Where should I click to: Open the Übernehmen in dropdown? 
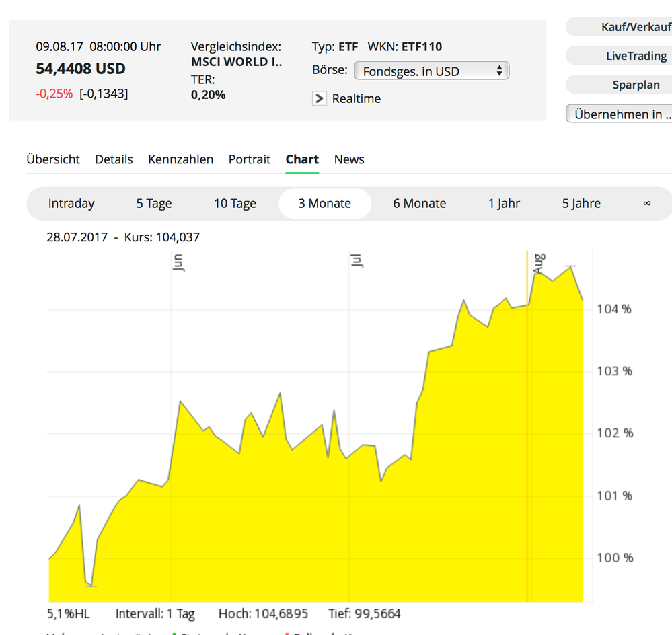point(620,114)
